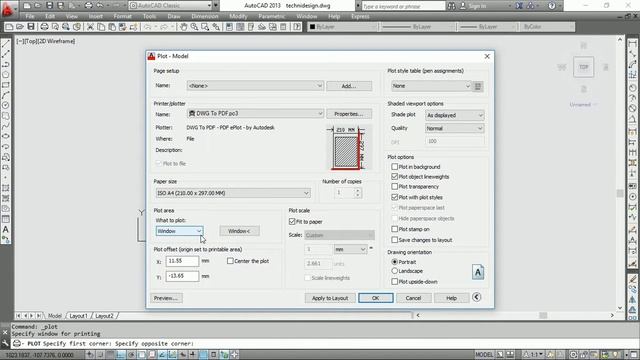Enable Plot transparency checkbox
The width and height of the screenshot is (640, 360).
[x=394, y=187]
